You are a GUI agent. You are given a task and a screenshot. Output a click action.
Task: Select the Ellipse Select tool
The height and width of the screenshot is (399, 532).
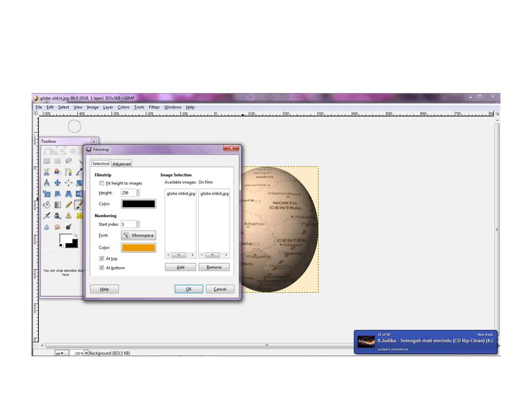[58, 161]
